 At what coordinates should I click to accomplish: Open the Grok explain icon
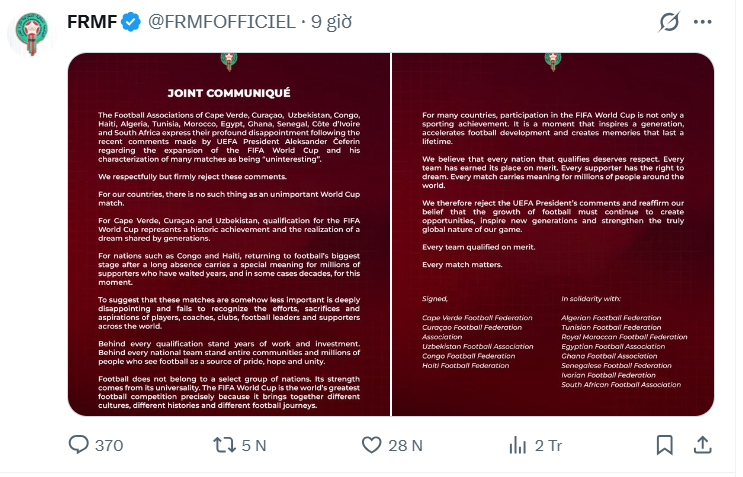pos(669,22)
